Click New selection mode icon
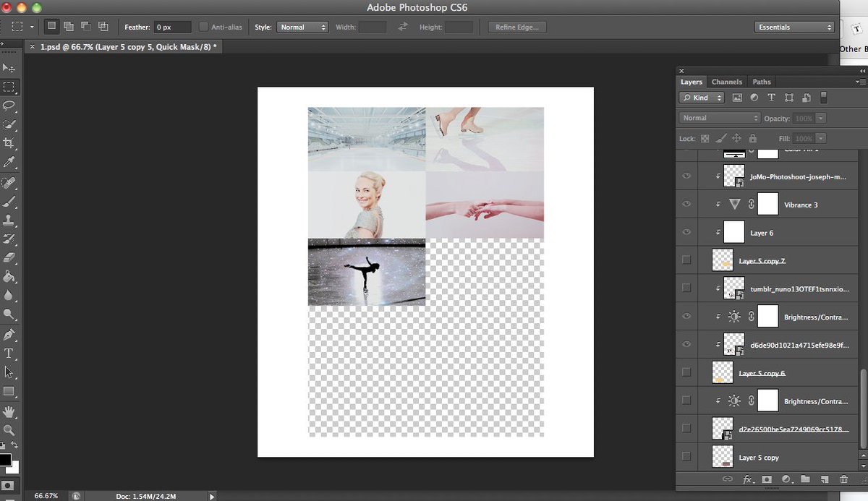The height and width of the screenshot is (501, 868). tap(51, 27)
